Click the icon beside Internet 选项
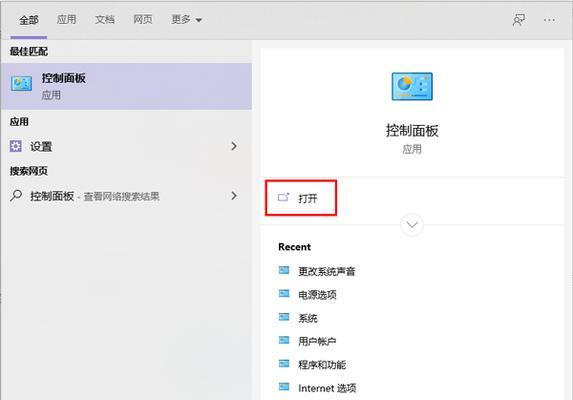Viewport: 573px width, 400px height. coord(284,387)
